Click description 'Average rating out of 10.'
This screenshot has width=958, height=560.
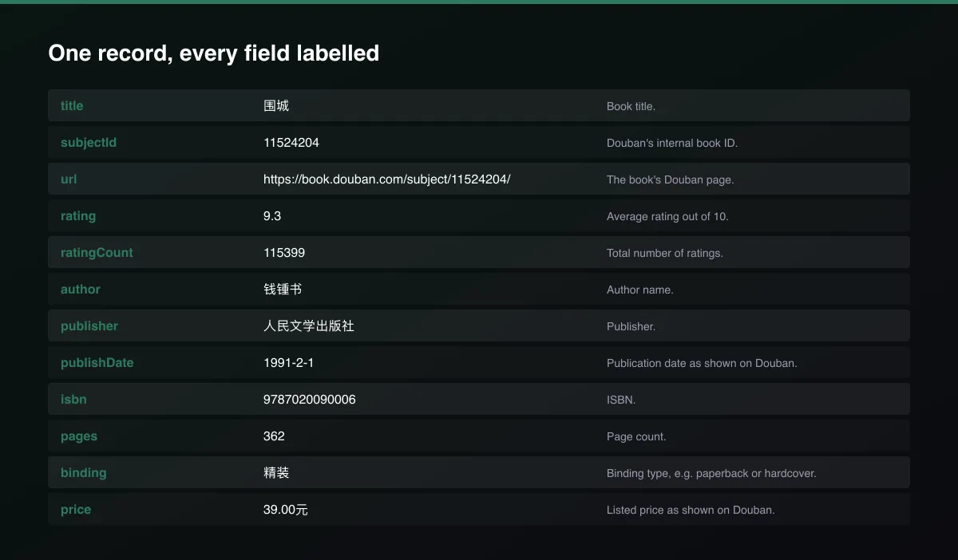(667, 216)
